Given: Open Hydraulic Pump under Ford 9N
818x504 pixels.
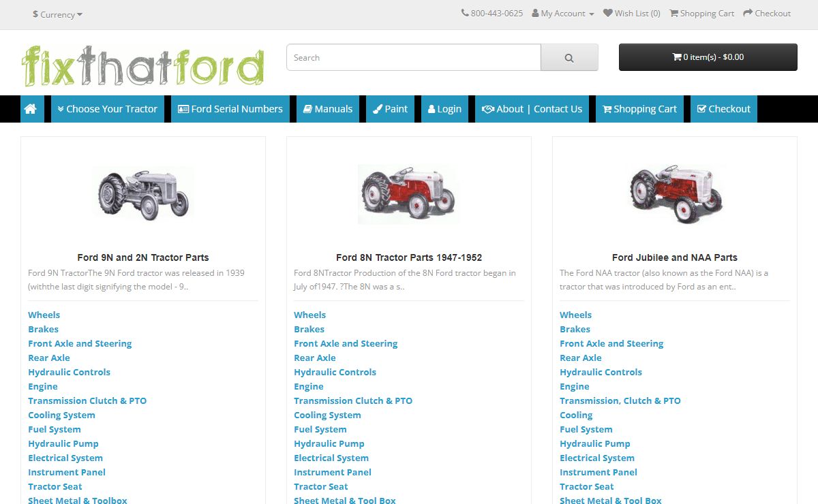Looking at the screenshot, I should tap(63, 443).
